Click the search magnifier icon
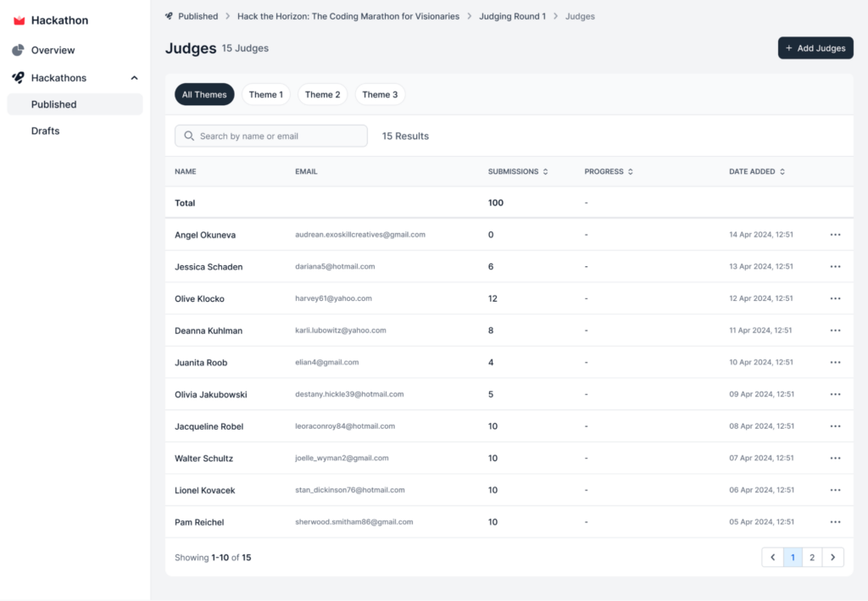This screenshot has height=601, width=868. pyautogui.click(x=189, y=136)
